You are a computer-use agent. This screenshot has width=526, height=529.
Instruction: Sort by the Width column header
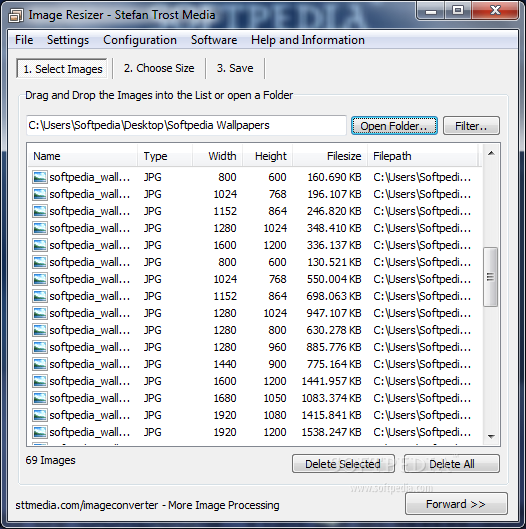[217, 156]
